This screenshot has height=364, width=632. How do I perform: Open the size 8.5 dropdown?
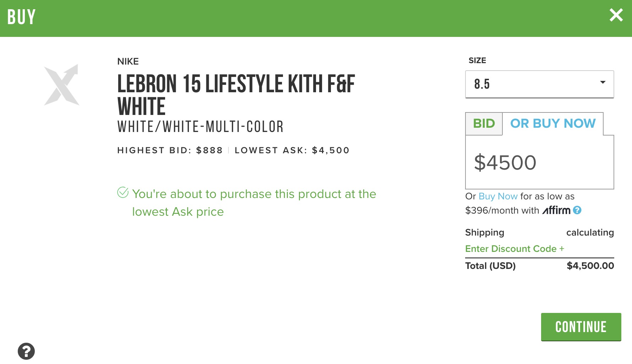coord(539,84)
